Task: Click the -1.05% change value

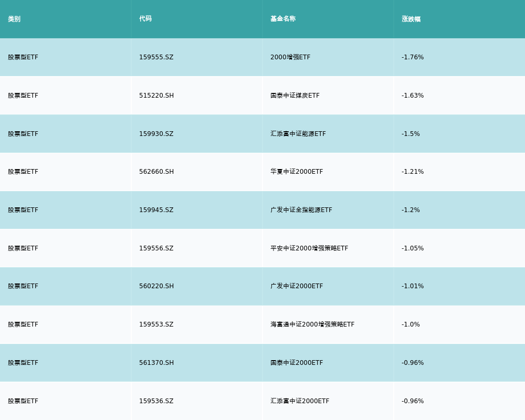Action: 413,248
